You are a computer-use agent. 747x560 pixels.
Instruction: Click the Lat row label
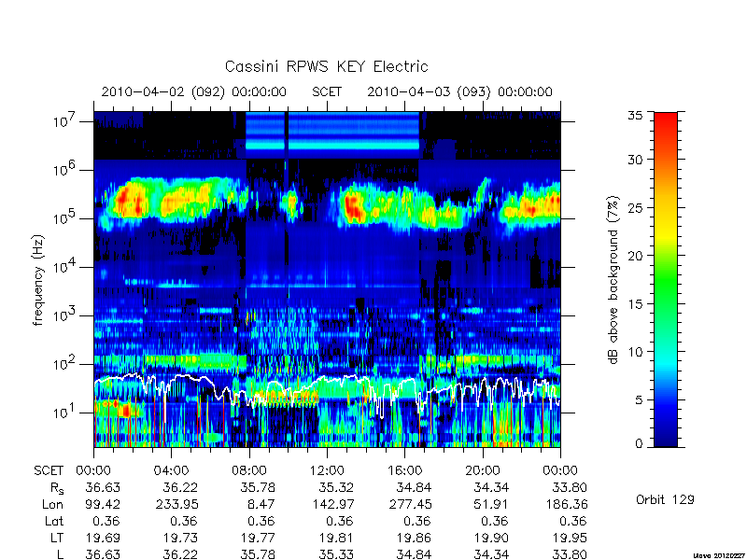pyautogui.click(x=54, y=521)
